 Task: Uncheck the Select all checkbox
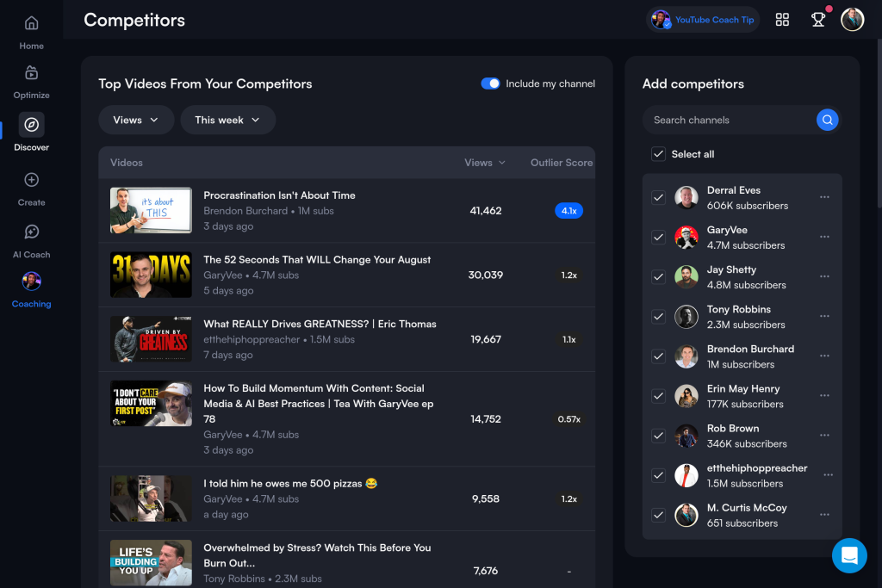tap(658, 154)
